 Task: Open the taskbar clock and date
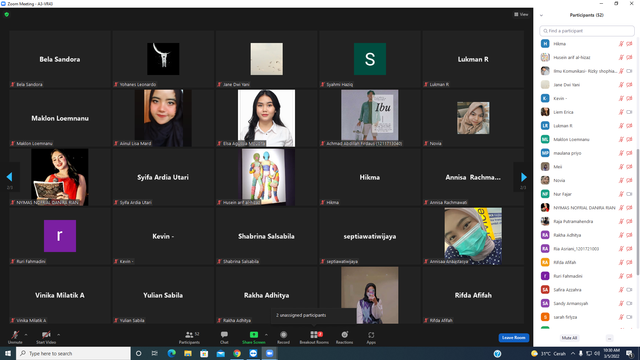pyautogui.click(x=611, y=353)
